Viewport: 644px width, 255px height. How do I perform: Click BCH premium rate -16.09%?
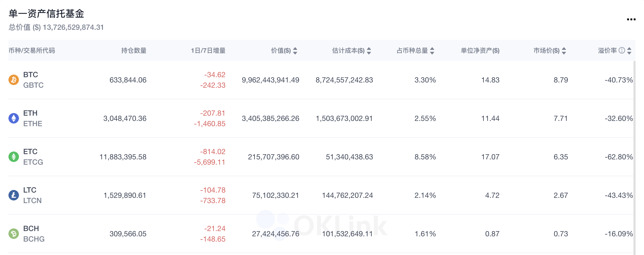(619, 234)
